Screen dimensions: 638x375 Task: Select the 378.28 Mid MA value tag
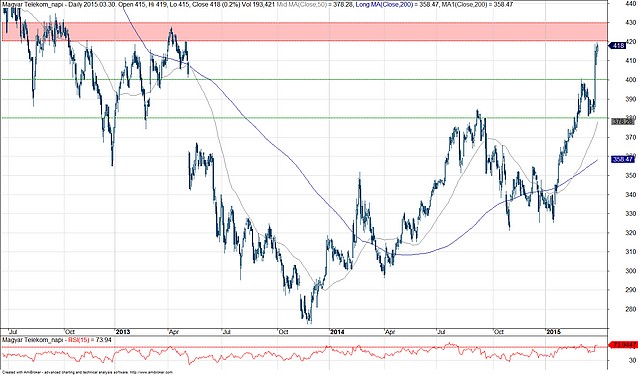[x=624, y=122]
